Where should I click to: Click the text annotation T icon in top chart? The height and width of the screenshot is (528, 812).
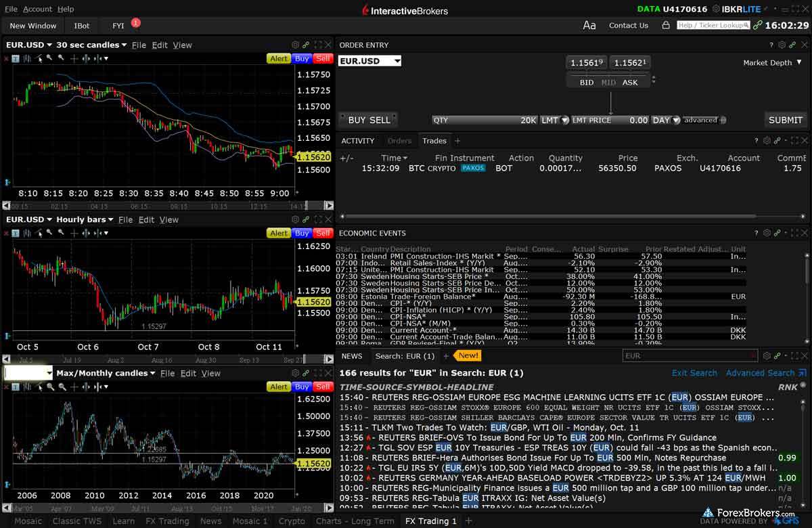pyautogui.click(x=16, y=59)
